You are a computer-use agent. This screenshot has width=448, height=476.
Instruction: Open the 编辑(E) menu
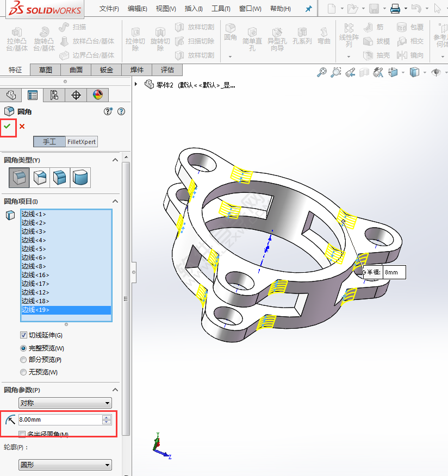pos(138,9)
